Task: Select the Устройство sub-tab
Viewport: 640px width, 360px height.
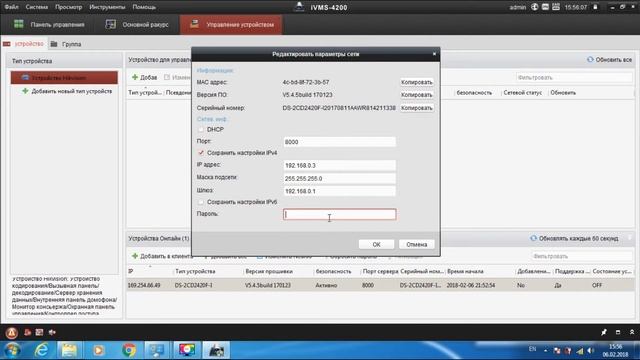Action: pos(24,44)
